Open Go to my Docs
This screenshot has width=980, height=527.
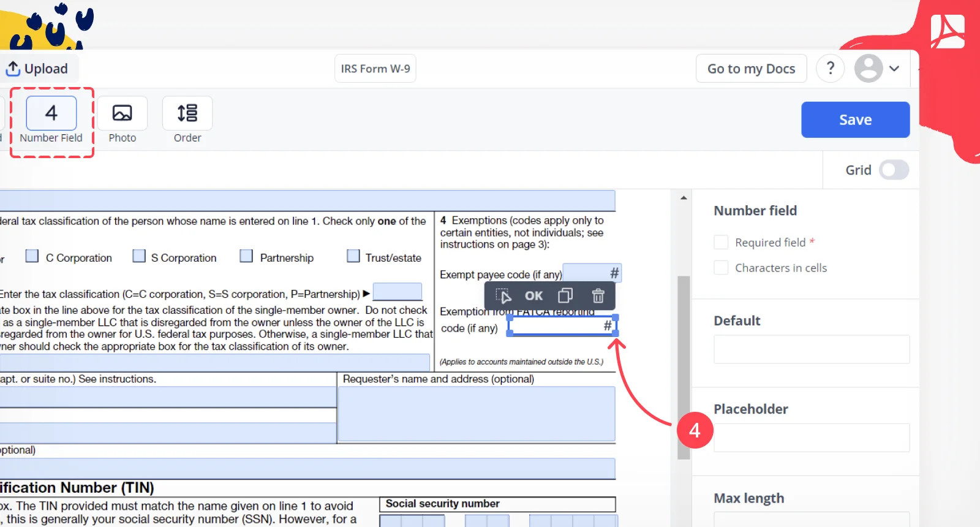(751, 69)
